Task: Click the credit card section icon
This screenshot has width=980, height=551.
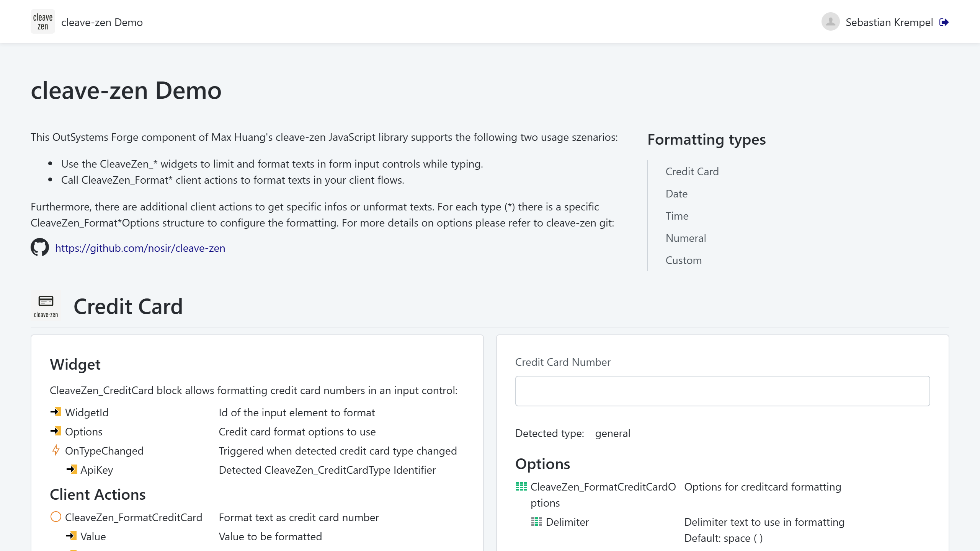Action: [x=46, y=306]
